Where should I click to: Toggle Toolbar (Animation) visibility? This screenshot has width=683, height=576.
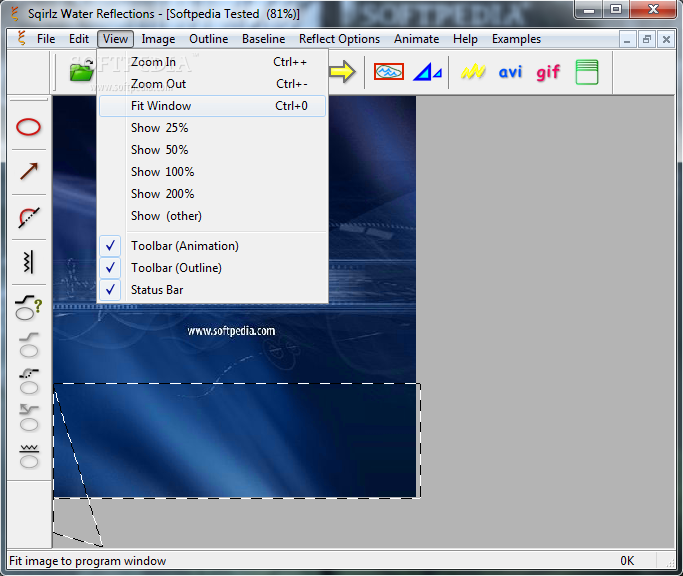tap(213, 246)
